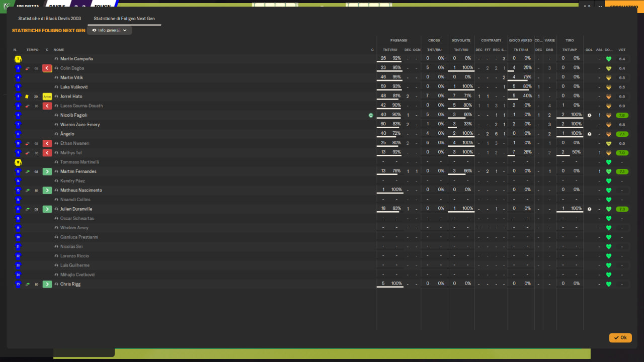Click the goal ball icon in Ângelo's row
This screenshot has height=362, width=644.
(589, 134)
